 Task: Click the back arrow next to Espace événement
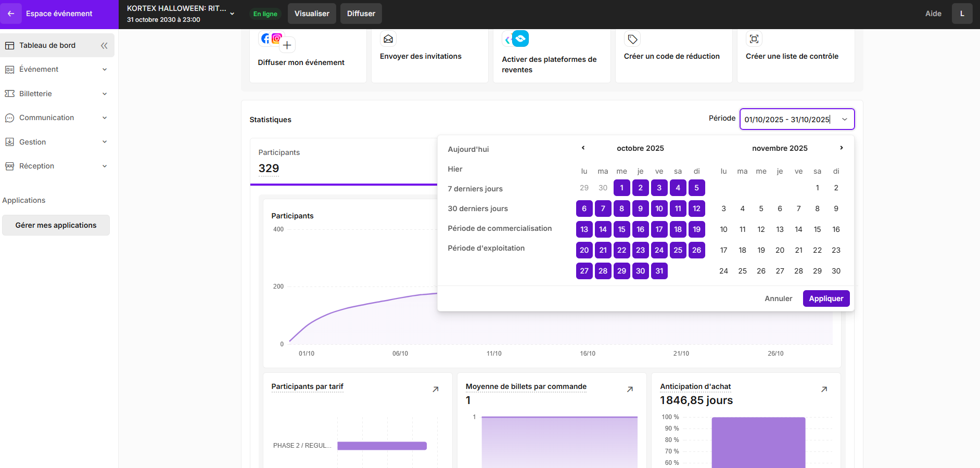click(11, 14)
